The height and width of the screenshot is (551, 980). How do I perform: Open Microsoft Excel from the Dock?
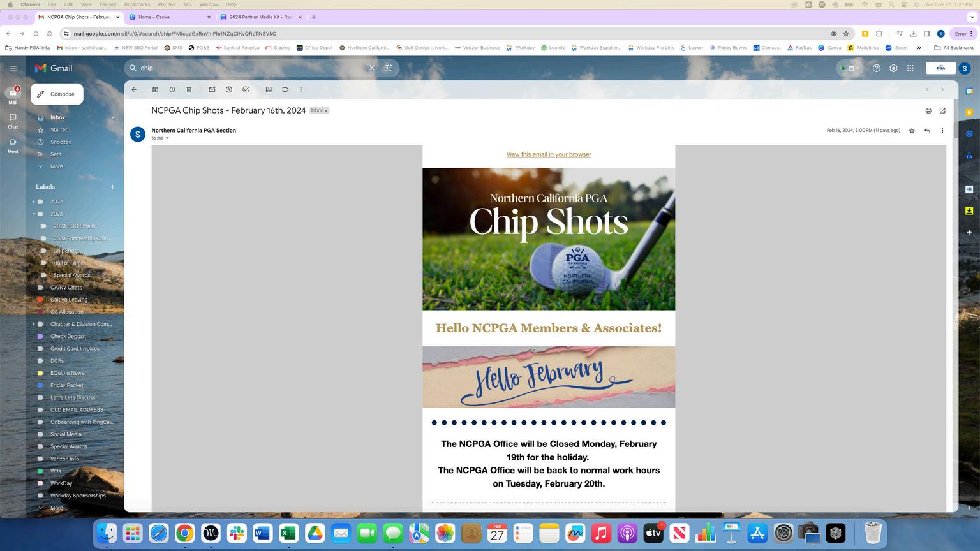[x=288, y=533]
